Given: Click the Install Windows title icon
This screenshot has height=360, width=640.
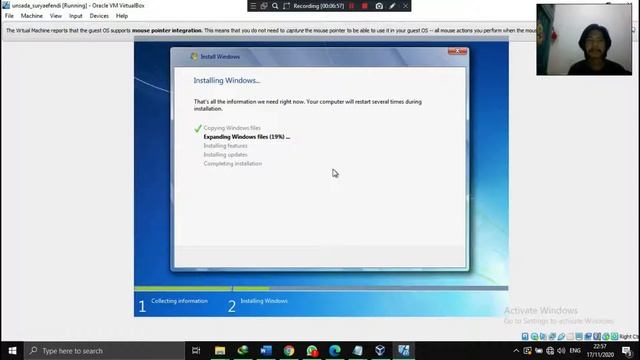Looking at the screenshot, I should 194,56.
